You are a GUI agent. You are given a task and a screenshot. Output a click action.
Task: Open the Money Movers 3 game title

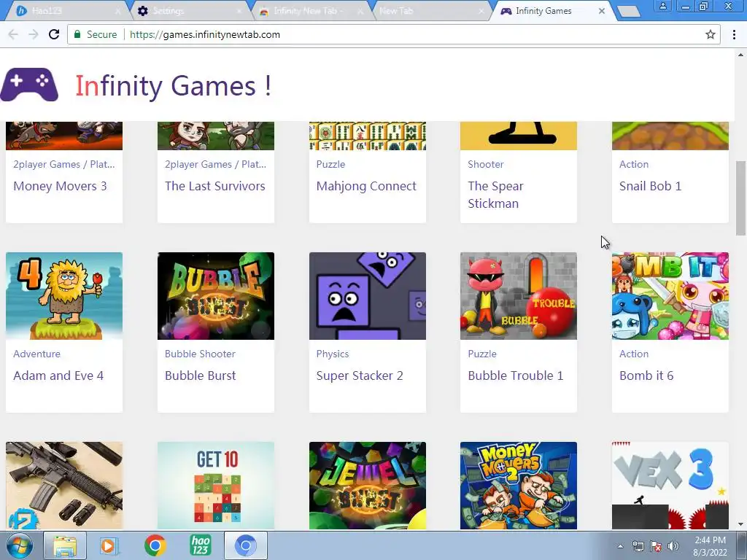click(x=60, y=186)
